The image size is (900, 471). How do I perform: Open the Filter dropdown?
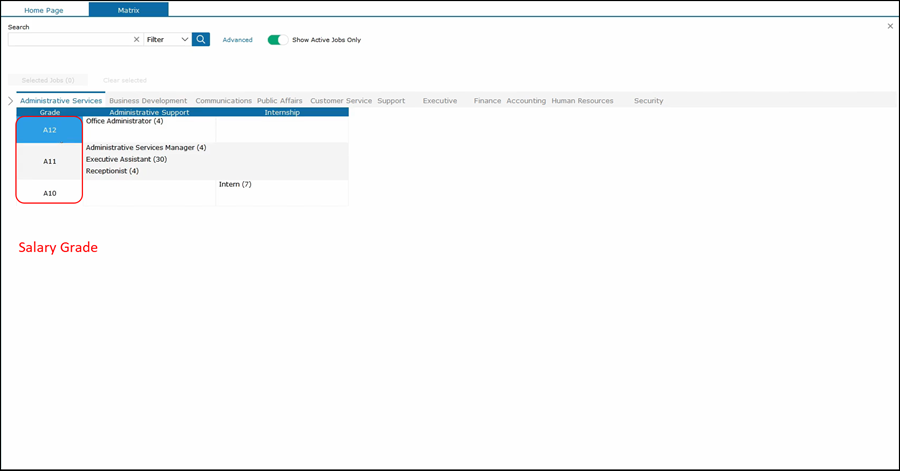coord(167,40)
